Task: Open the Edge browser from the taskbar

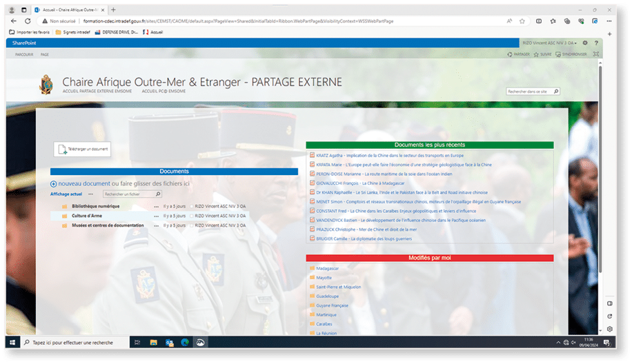Action: 184,342
